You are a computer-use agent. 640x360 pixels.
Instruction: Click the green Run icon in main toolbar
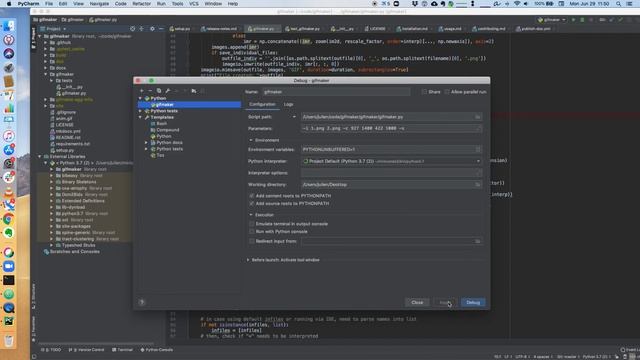573,20
